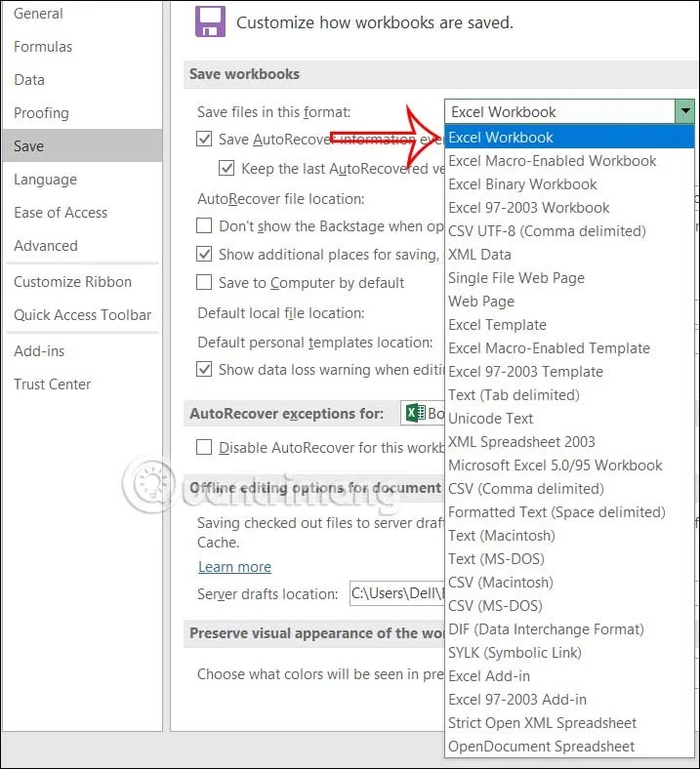This screenshot has height=769, width=700.
Task: Choose CSV (Macintosh) format
Action: [x=569, y=583]
